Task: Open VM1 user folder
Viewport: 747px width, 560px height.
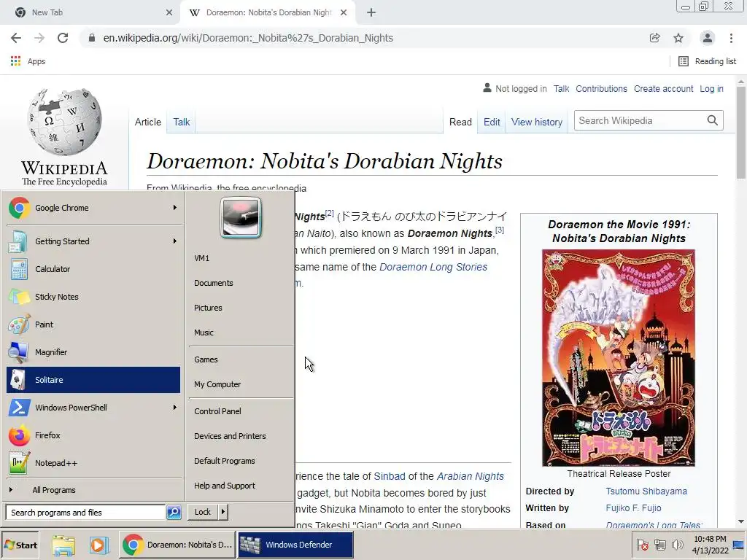Action: tap(202, 258)
